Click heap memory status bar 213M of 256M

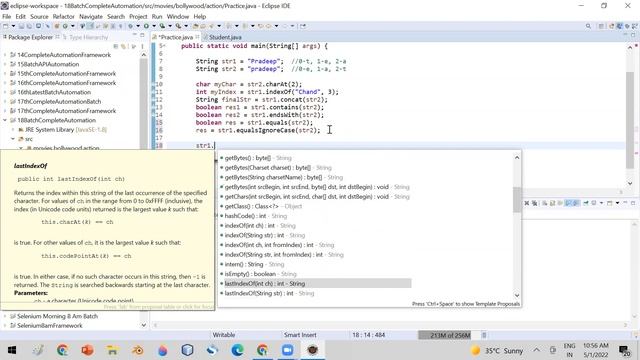pyautogui.click(x=450, y=335)
